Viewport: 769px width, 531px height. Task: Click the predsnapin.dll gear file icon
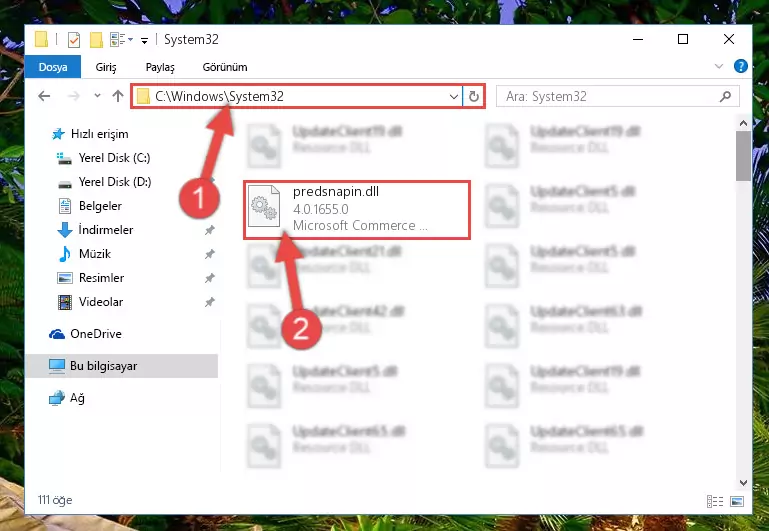click(264, 207)
